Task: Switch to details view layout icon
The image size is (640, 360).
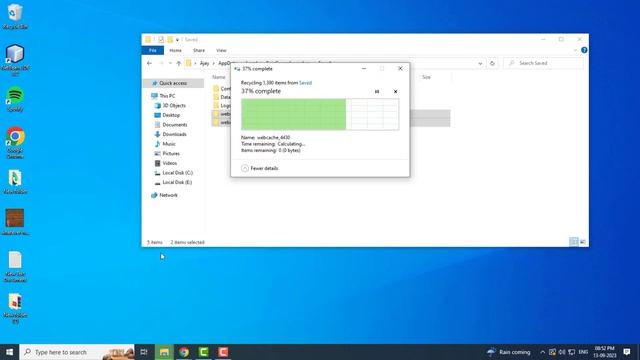Action: [x=573, y=242]
